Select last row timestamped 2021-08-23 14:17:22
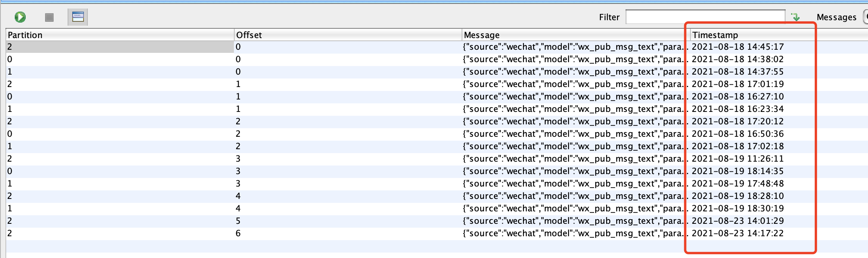The width and height of the screenshot is (868, 258). click(x=437, y=234)
